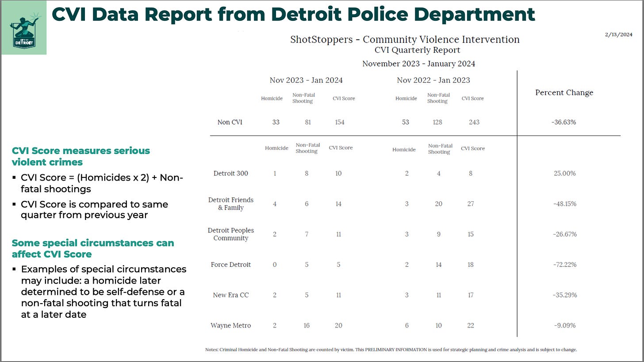Select the 'Nov 2023 - Jan 2024' column header
This screenshot has width=644, height=362.
pos(306,80)
